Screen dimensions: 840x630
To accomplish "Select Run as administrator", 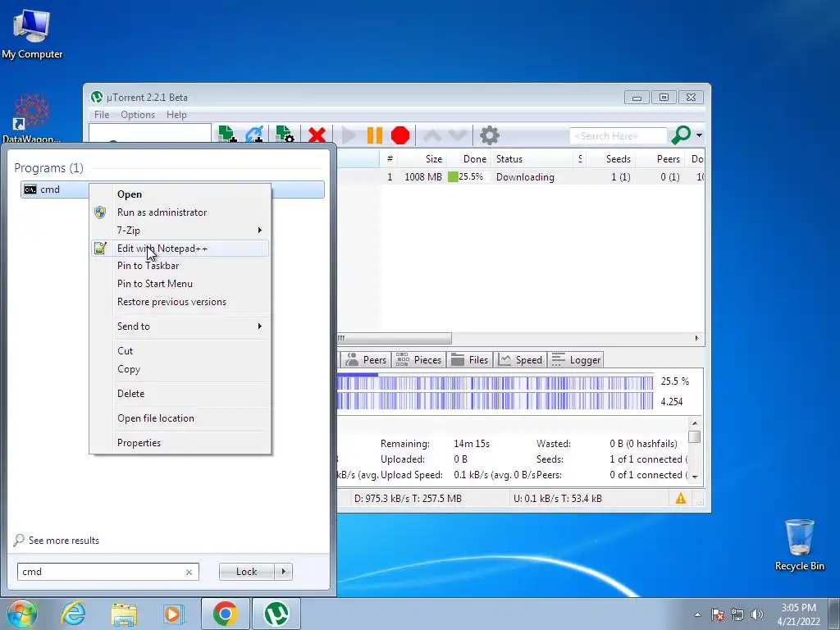I will (180, 212).
